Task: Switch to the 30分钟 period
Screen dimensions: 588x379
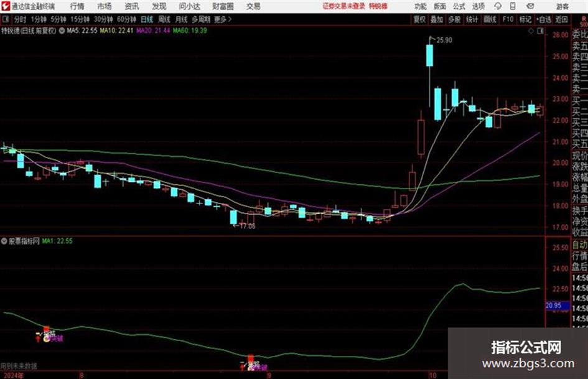Action: (x=103, y=19)
